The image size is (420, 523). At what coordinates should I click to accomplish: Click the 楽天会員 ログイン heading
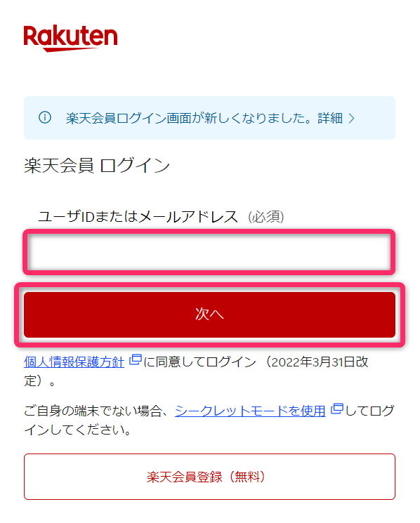(x=97, y=166)
